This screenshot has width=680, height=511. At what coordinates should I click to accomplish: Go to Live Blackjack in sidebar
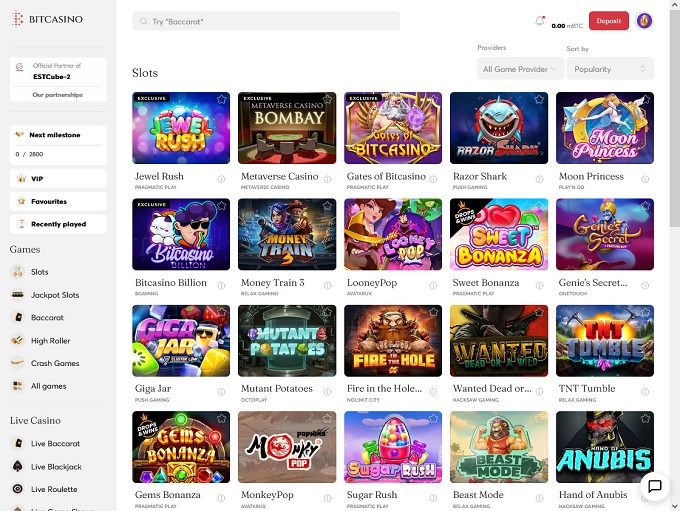tap(58, 466)
